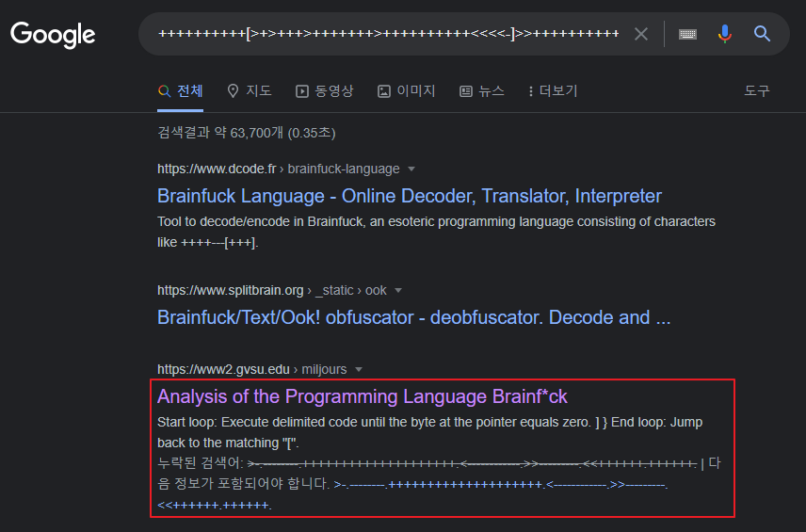Submit search using magnifier icon
This screenshot has width=806, height=532.
pos(762,34)
